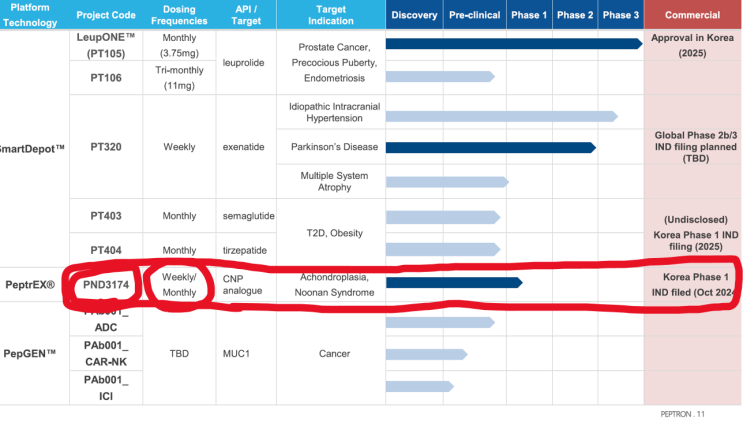This screenshot has width=743, height=426.
Task: Click the PND3174 dark blue progress bar
Action: (x=454, y=283)
